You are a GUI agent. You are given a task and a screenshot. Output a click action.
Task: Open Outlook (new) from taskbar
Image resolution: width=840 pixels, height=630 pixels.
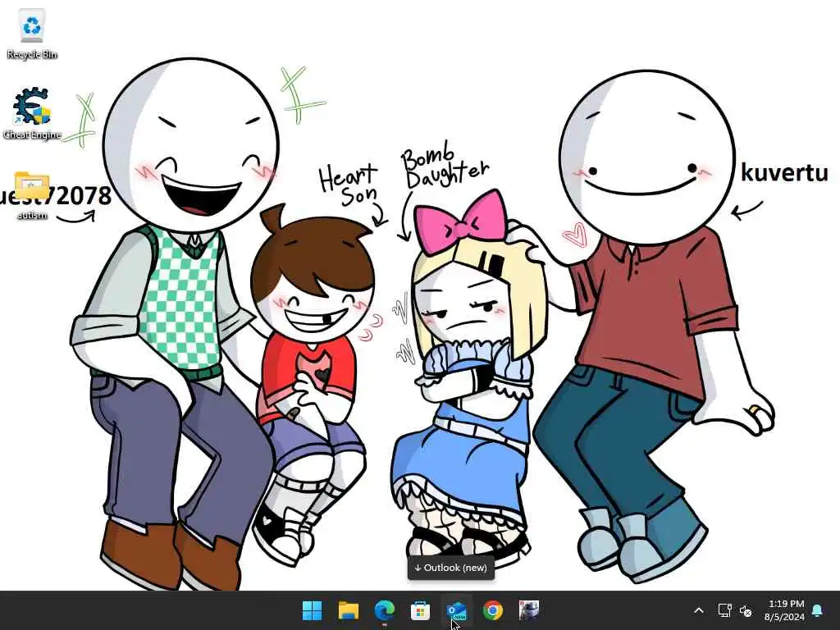(456, 610)
